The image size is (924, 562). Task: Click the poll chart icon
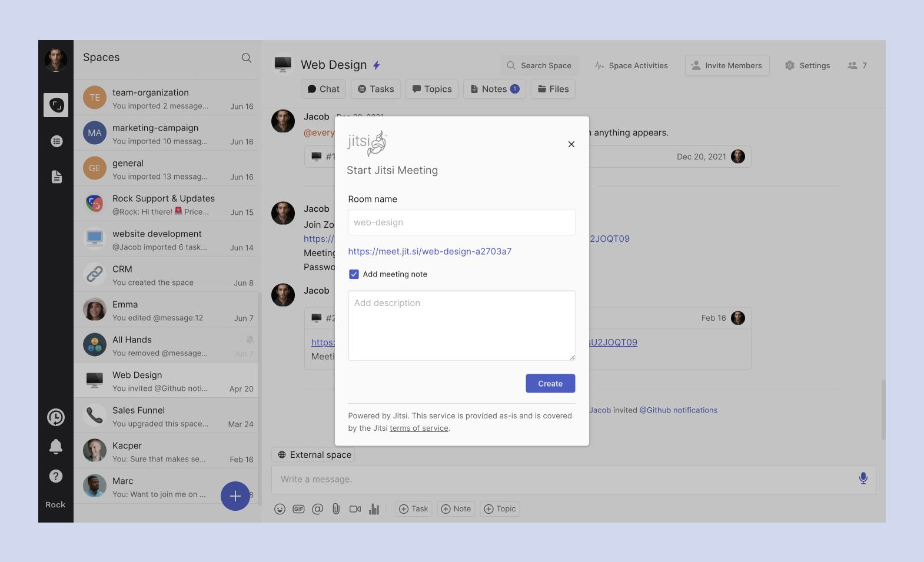374,509
